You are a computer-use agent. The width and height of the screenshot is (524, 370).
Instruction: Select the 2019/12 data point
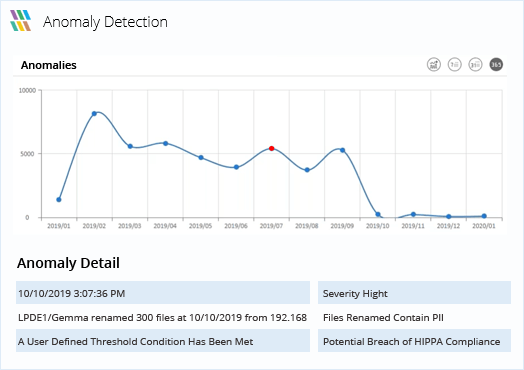(x=449, y=217)
